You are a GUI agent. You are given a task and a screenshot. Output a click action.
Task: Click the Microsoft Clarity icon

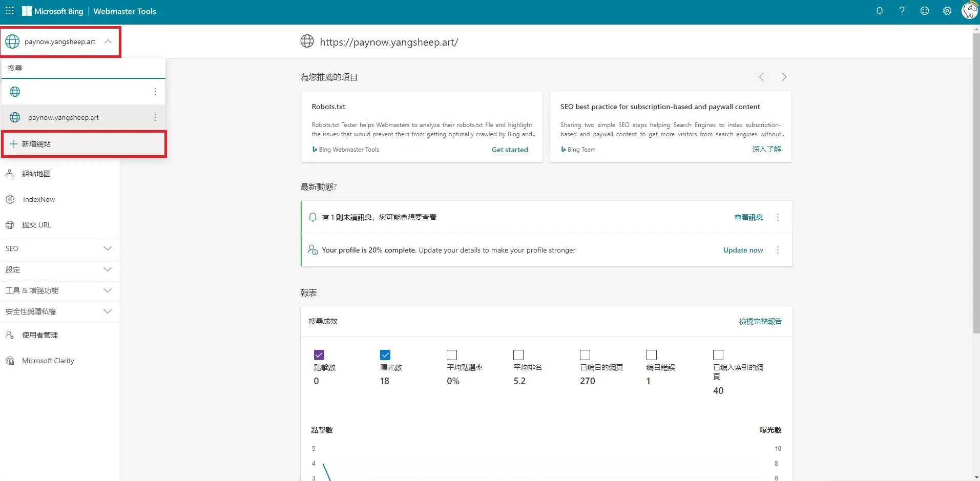pos(10,361)
